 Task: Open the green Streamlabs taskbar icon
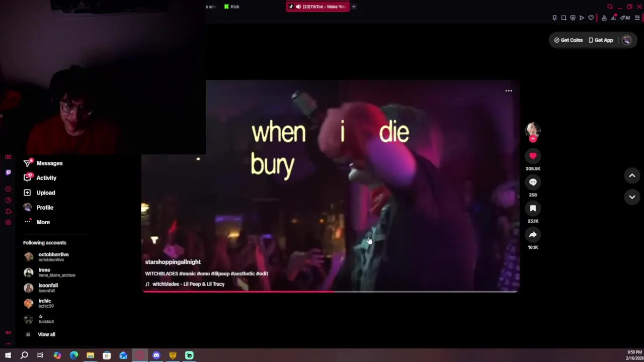(189, 355)
